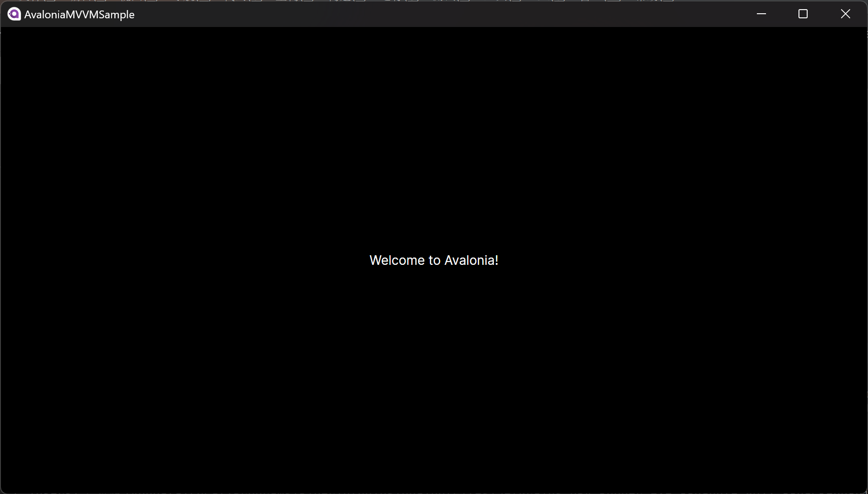Click blank black area above the greeting
The height and width of the screenshot is (494, 868).
pos(434,137)
